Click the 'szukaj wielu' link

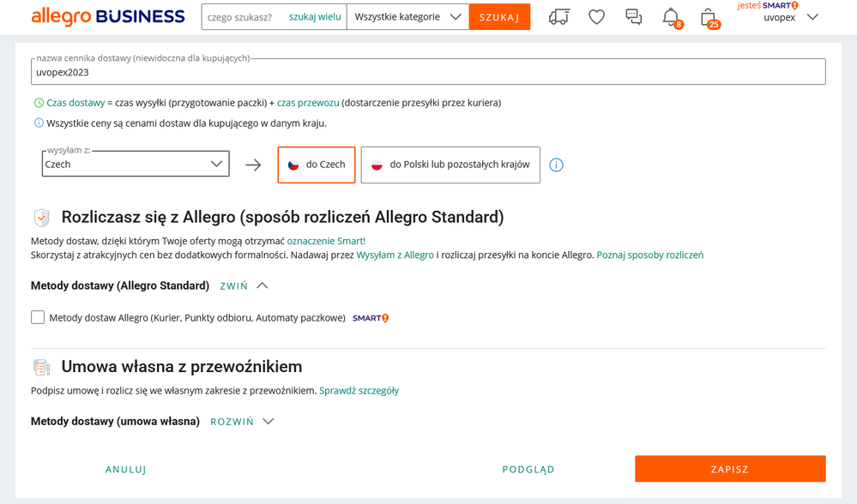pos(315,17)
